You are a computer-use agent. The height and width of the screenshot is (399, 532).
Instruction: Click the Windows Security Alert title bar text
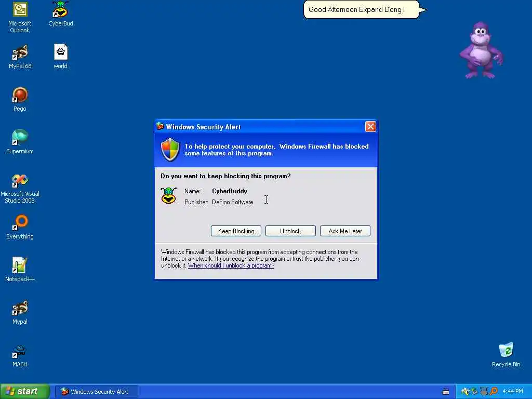[x=203, y=127]
